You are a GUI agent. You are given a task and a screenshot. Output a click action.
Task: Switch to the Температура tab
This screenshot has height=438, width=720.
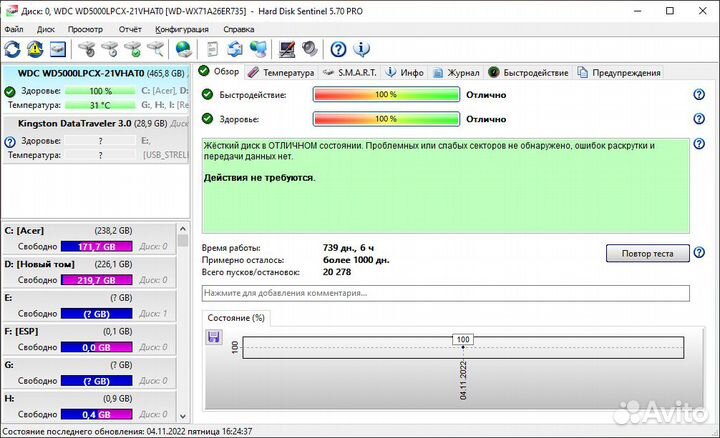tap(281, 73)
